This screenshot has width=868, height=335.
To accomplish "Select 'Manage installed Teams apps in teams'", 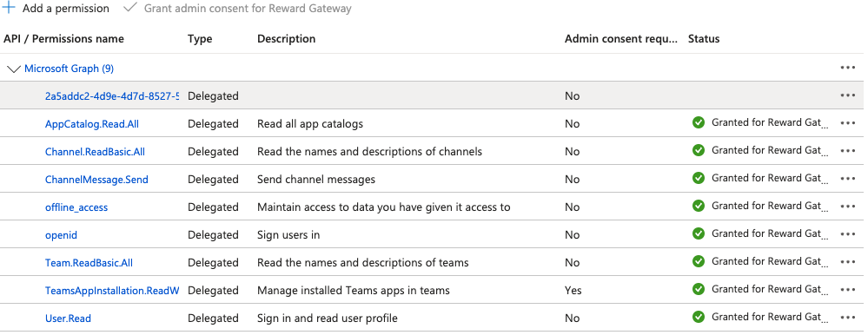I will [354, 290].
